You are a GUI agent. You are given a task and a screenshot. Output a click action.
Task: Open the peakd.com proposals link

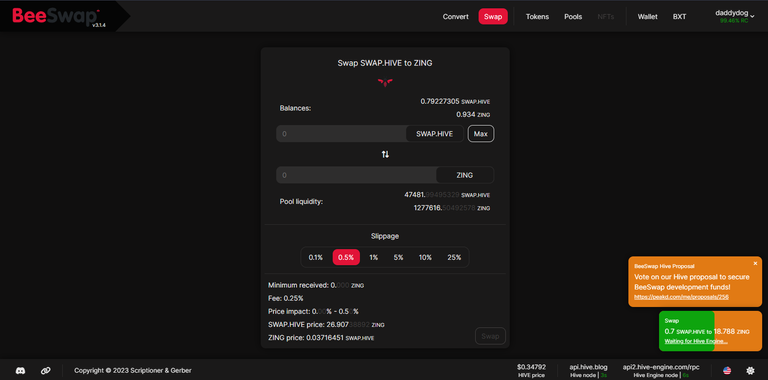(681, 297)
